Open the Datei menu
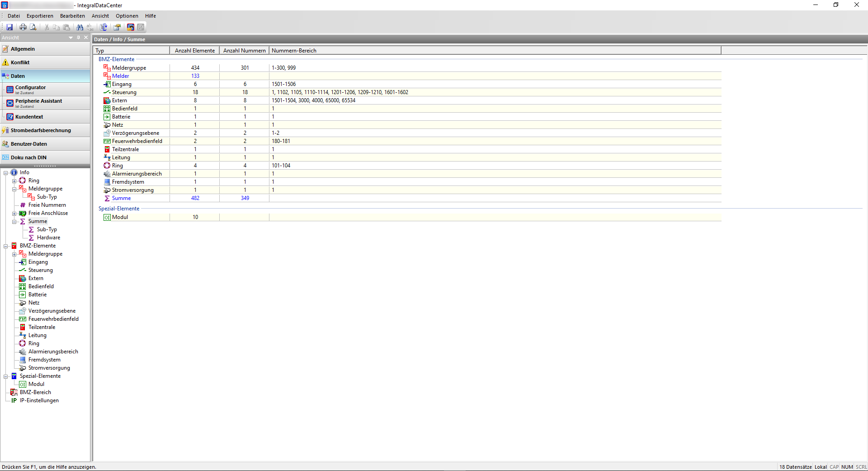The height and width of the screenshot is (471, 868). (x=14, y=16)
